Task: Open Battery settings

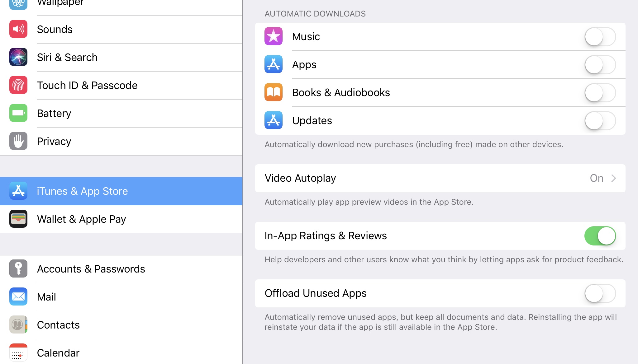Action: click(x=121, y=113)
